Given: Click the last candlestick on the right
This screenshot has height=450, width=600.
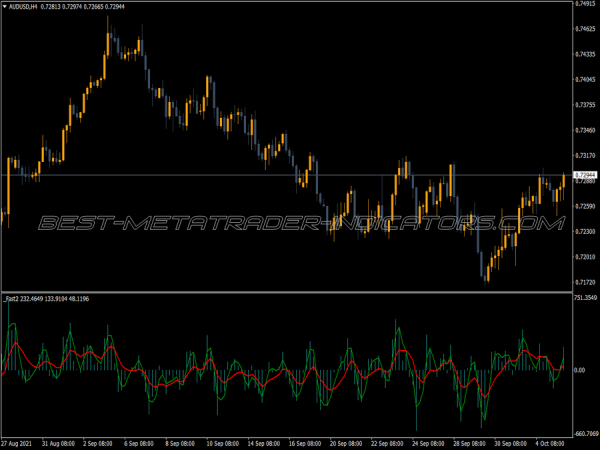Looking at the screenshot, I should coord(563,182).
